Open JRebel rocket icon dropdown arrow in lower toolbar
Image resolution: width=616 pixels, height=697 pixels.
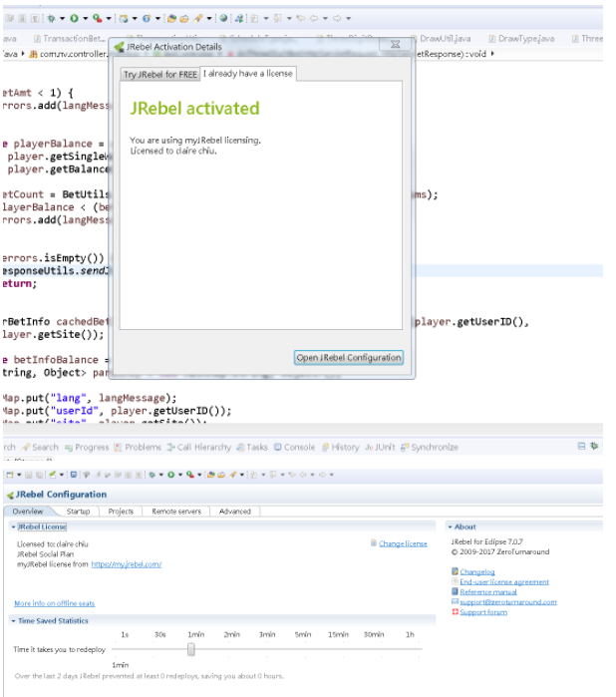62,475
